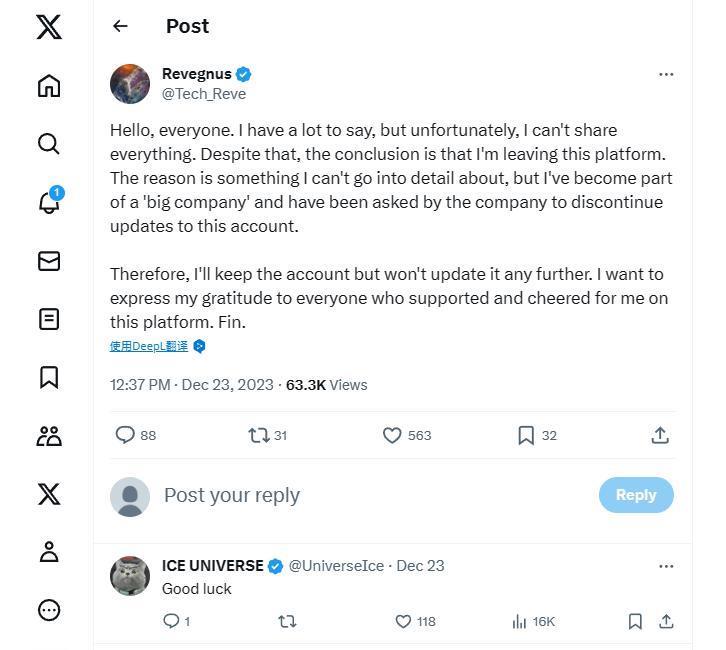Open more options for Revegnus post

(666, 74)
